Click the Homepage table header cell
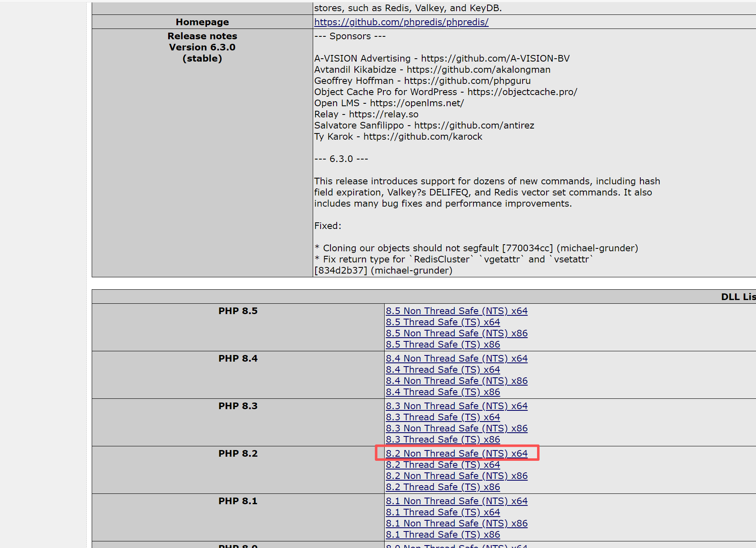Image resolution: width=756 pixels, height=548 pixels. click(x=202, y=22)
